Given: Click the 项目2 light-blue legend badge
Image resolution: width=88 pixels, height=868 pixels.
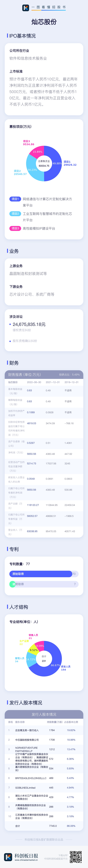Looking at the screenshot, I should 15,214.
